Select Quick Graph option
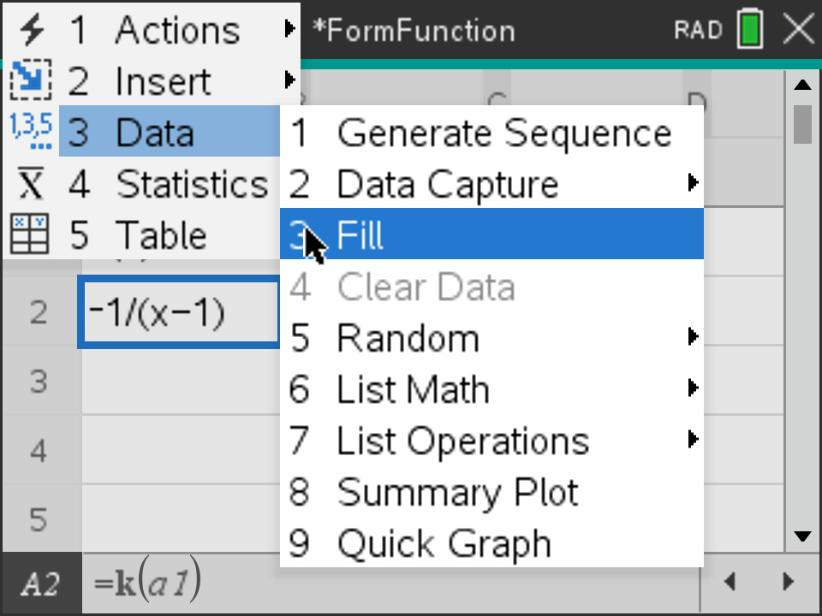Image resolution: width=822 pixels, height=616 pixels. point(444,544)
